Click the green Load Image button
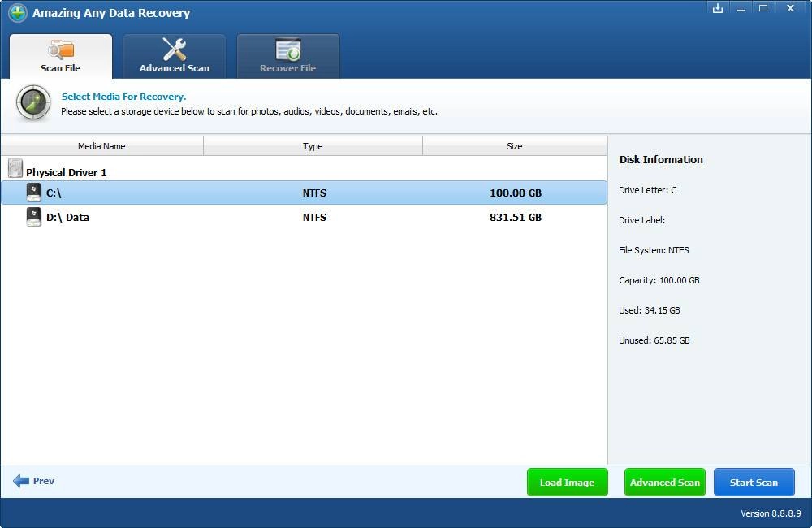 tap(567, 483)
